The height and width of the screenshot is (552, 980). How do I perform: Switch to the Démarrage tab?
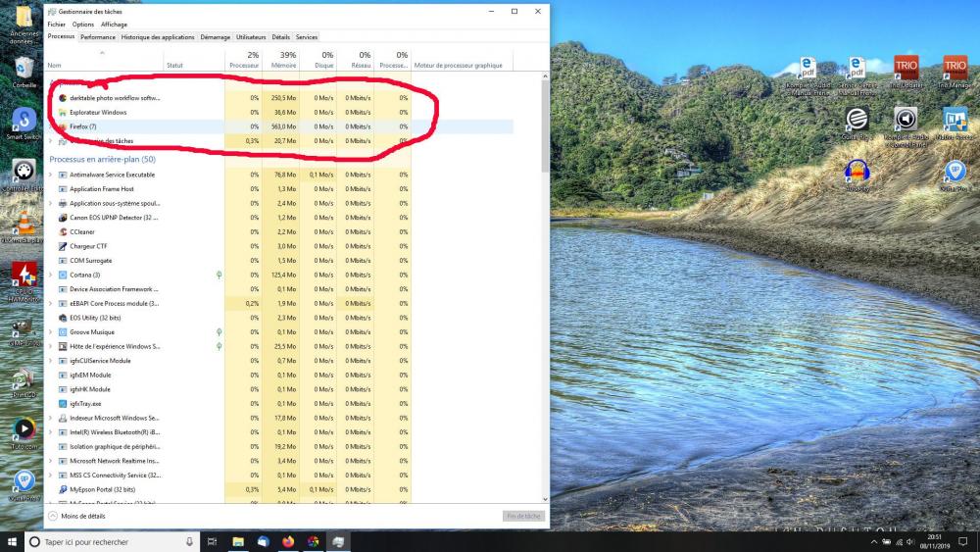(x=215, y=37)
